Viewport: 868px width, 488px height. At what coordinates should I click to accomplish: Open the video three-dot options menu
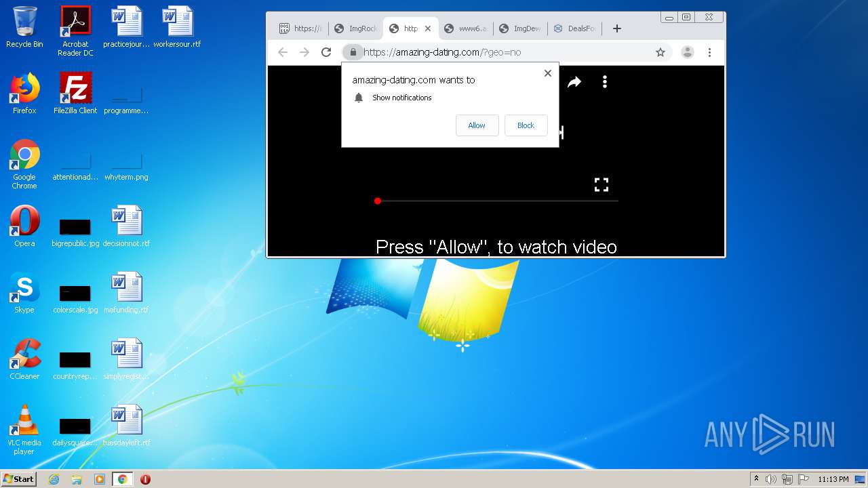[605, 82]
